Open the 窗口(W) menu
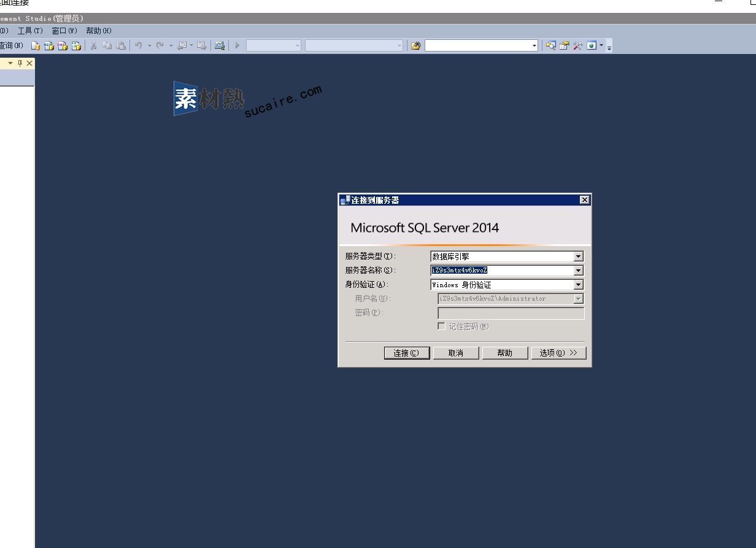The width and height of the screenshot is (756, 548). (64, 31)
